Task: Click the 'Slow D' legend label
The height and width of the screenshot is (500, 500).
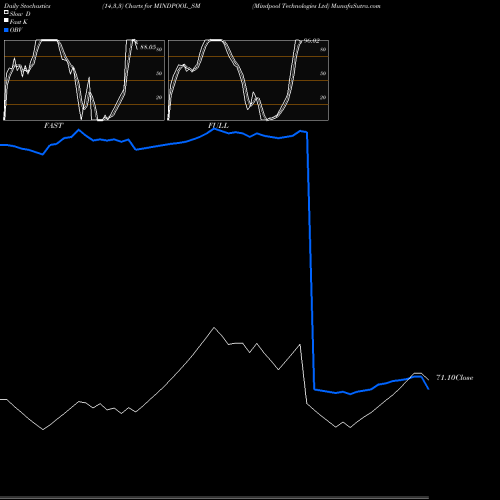Action: click(20, 14)
